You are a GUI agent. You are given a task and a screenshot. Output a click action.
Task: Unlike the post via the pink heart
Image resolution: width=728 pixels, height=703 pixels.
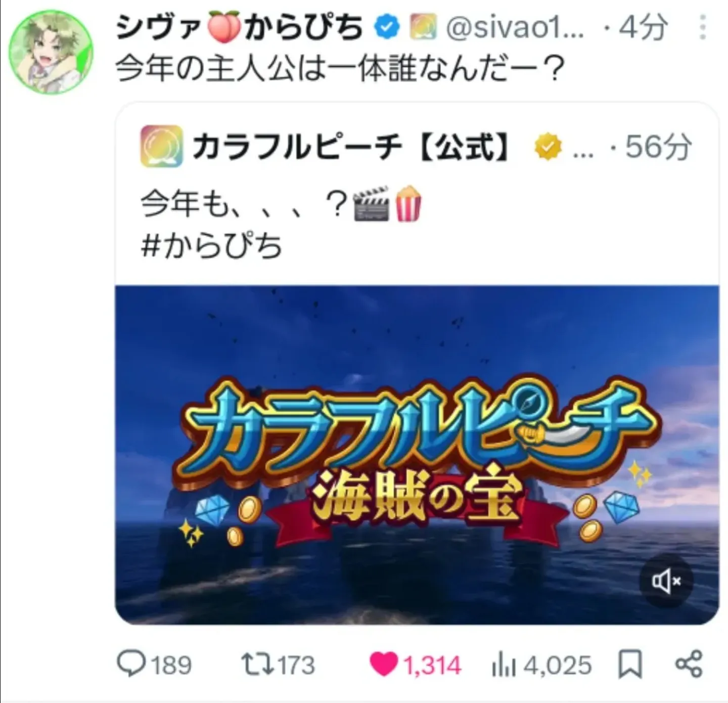[384, 665]
